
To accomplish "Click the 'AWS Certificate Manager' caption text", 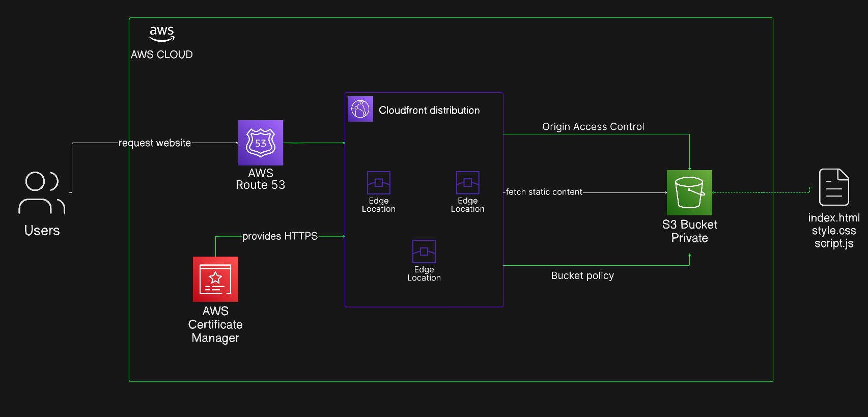I will click(215, 324).
